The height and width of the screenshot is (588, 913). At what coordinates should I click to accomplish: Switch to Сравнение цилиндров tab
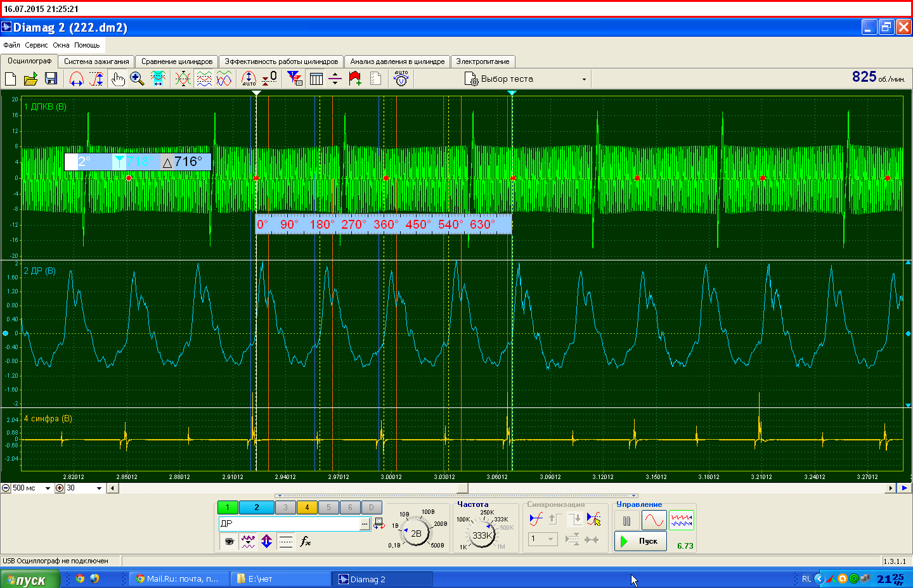[x=177, y=61]
